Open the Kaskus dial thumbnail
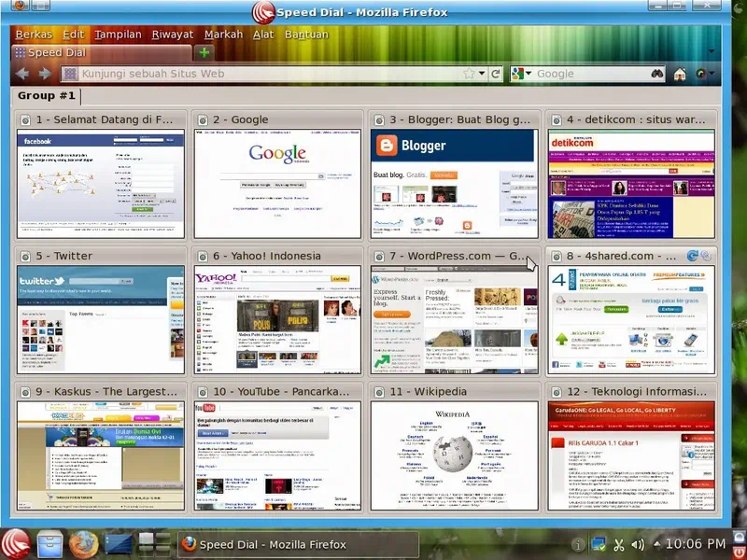 tap(101, 455)
